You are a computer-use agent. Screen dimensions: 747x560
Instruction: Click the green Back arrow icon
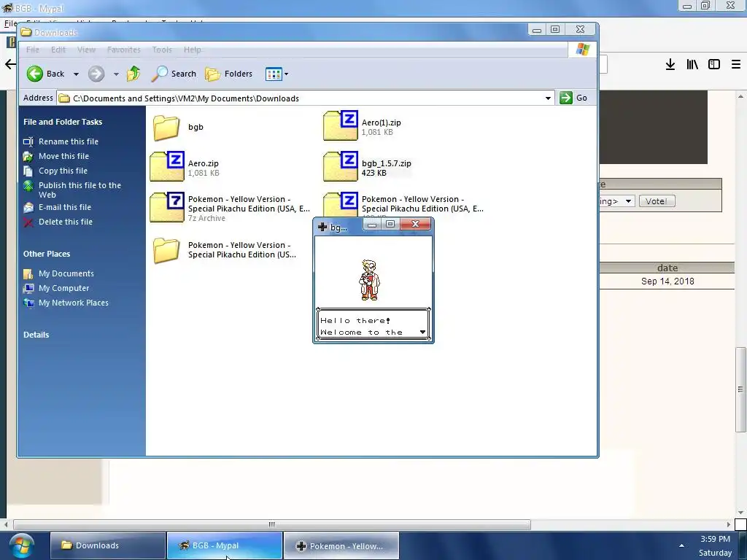[x=35, y=74]
